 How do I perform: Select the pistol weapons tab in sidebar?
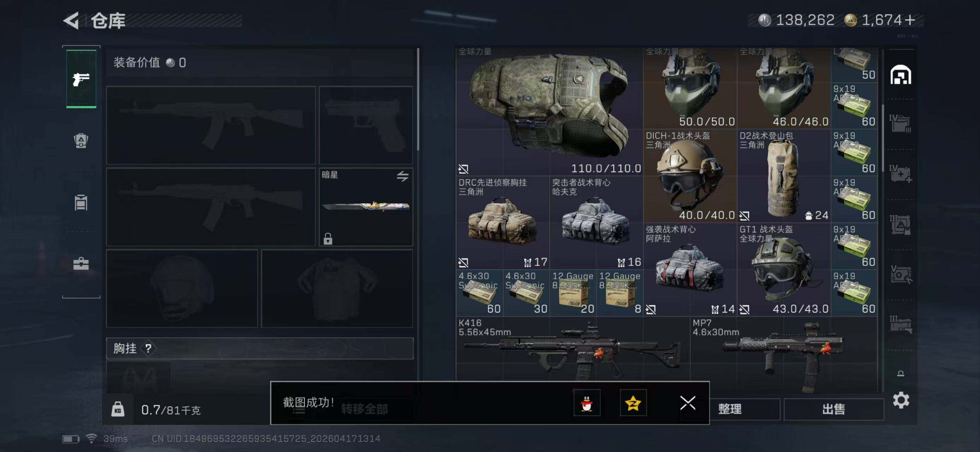pyautogui.click(x=81, y=79)
